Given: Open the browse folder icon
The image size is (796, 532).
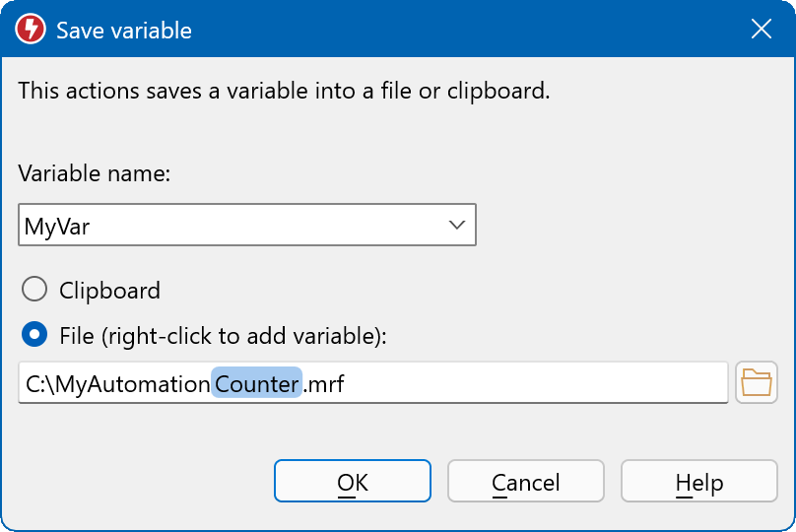Looking at the screenshot, I should pos(756,382).
